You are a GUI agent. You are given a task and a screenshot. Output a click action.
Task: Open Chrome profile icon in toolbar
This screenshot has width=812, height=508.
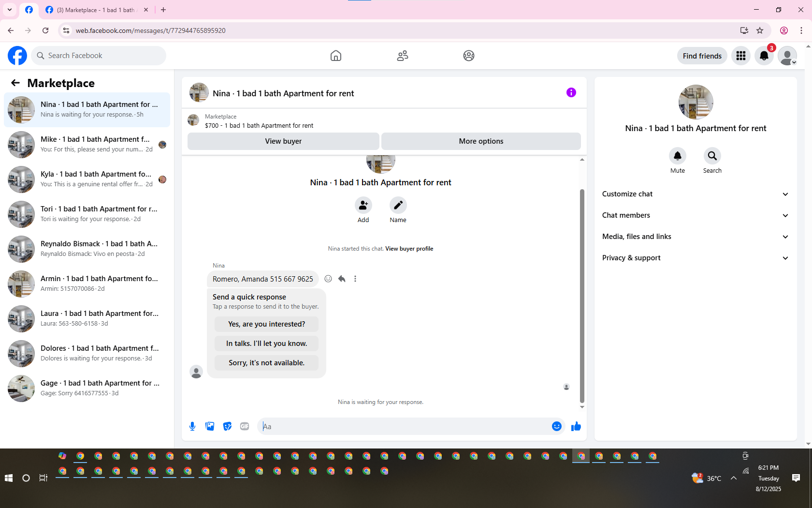pos(784,30)
